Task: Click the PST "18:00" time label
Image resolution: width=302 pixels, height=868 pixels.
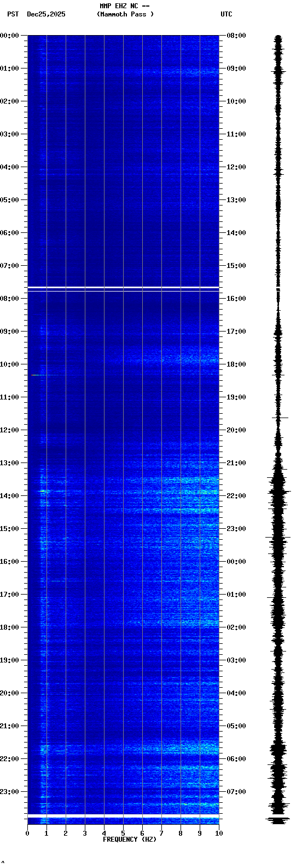Action: click(9, 627)
